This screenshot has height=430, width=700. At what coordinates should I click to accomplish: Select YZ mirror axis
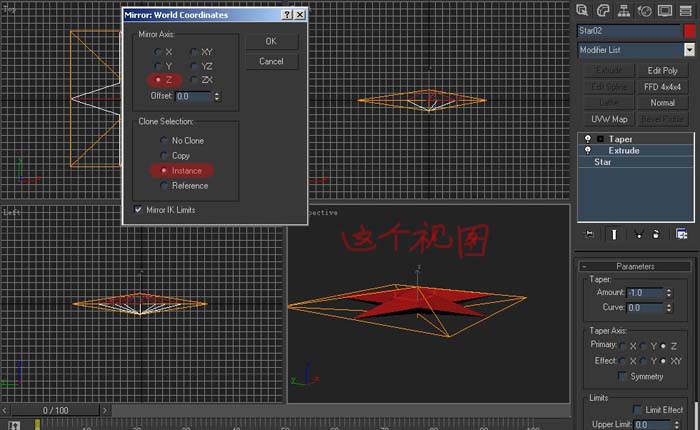coord(194,66)
